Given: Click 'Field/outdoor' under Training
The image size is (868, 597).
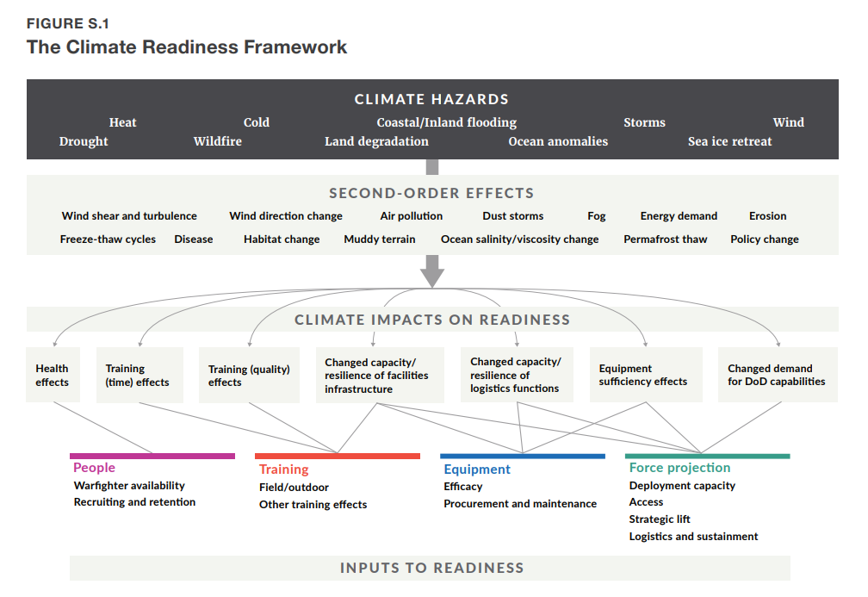Looking at the screenshot, I should (x=294, y=488).
